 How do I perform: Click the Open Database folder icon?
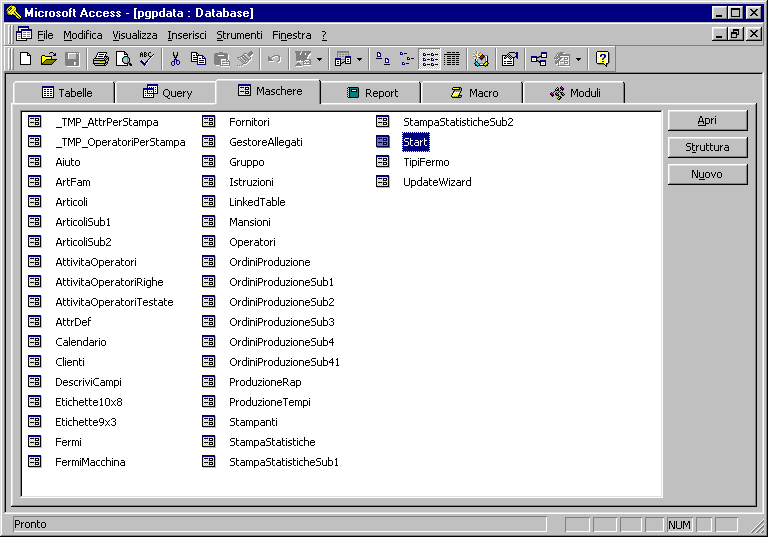pos(48,59)
